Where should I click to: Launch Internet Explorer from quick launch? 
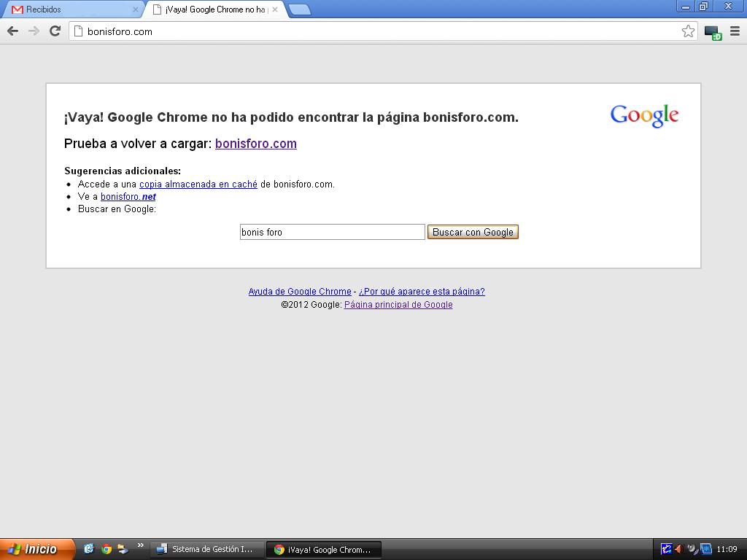point(88,549)
